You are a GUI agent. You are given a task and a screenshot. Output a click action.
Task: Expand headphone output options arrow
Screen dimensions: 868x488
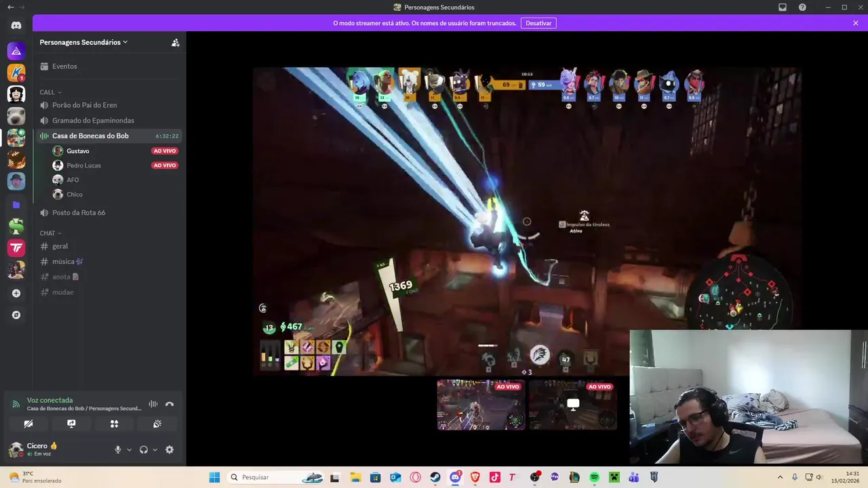point(155,449)
